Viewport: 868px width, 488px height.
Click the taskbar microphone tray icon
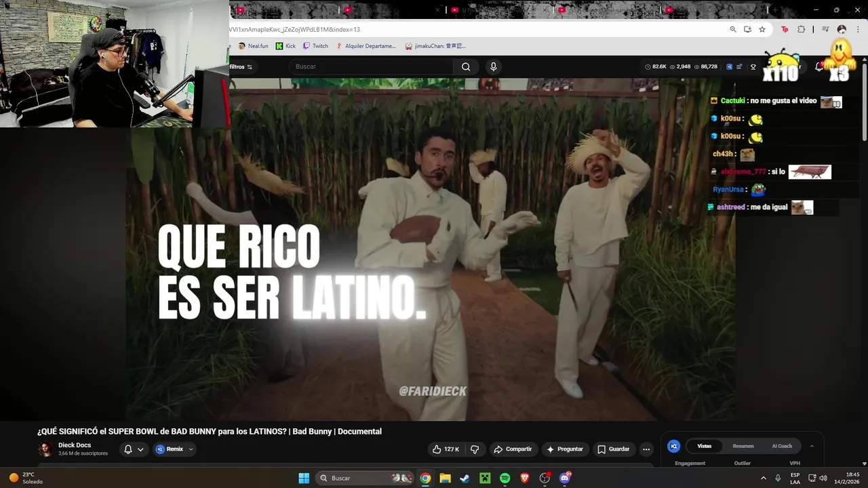click(x=778, y=478)
